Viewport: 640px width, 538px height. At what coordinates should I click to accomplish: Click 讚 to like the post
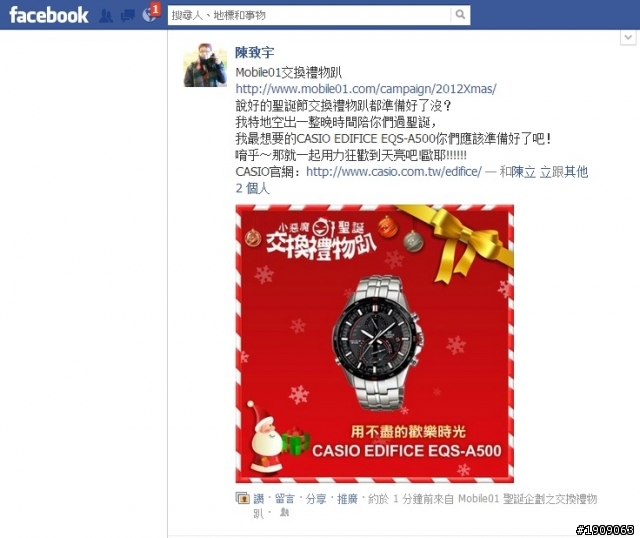point(259,498)
